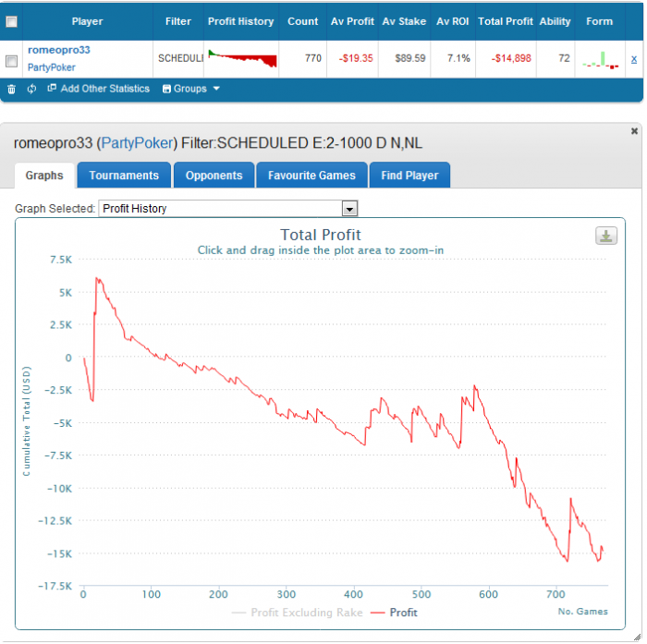The image size is (647, 644).
Task: Sort by Profit History column header
Action: tap(240, 21)
